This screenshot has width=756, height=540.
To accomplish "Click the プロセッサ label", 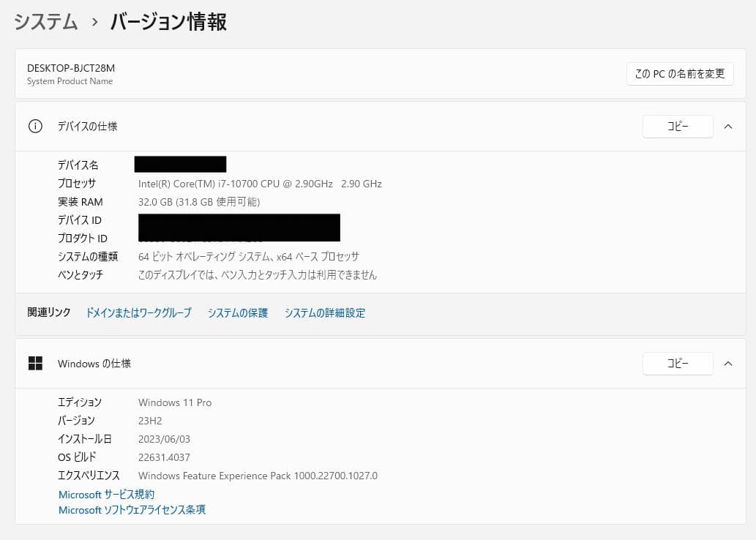I will [77, 184].
